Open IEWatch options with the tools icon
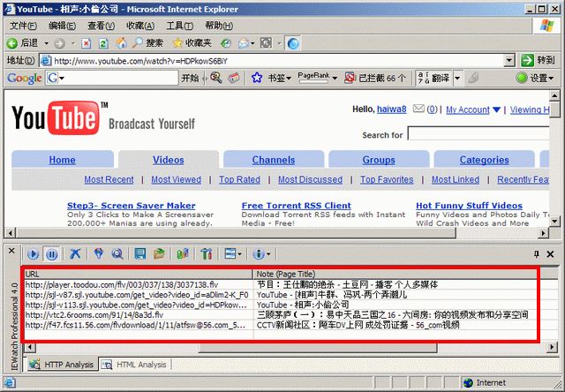565x392 pixels. 206,254
